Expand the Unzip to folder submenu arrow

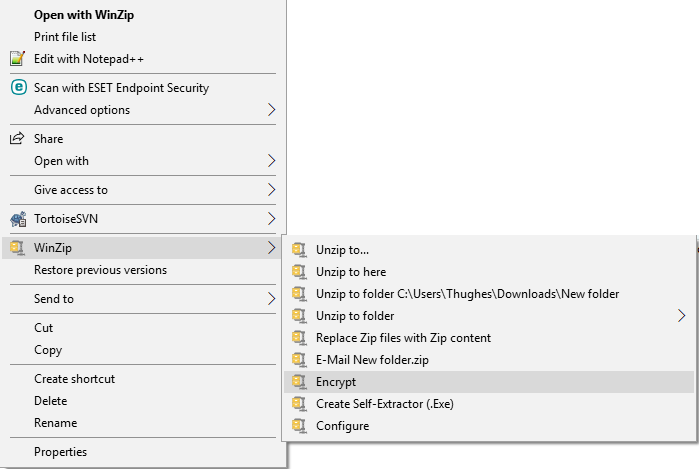coord(682,316)
